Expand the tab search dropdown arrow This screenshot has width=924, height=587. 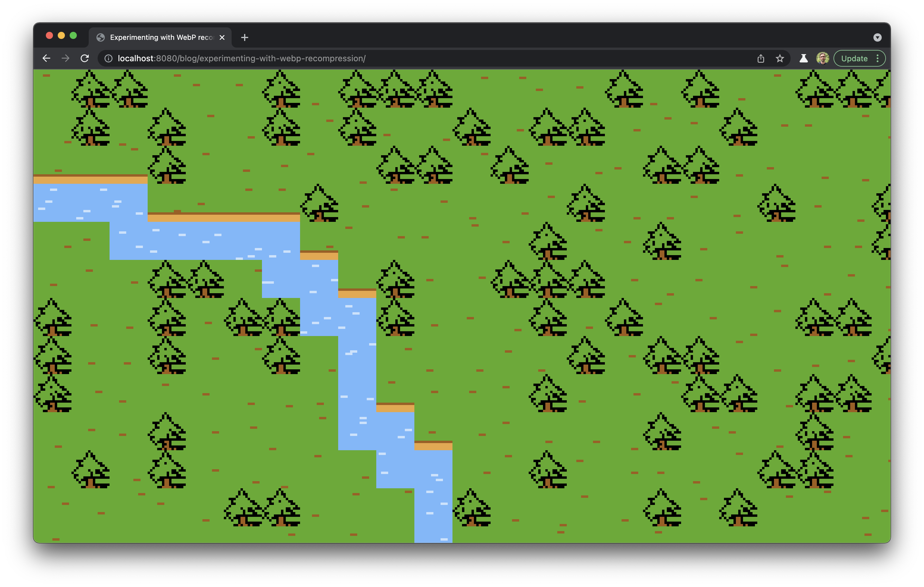(x=877, y=37)
